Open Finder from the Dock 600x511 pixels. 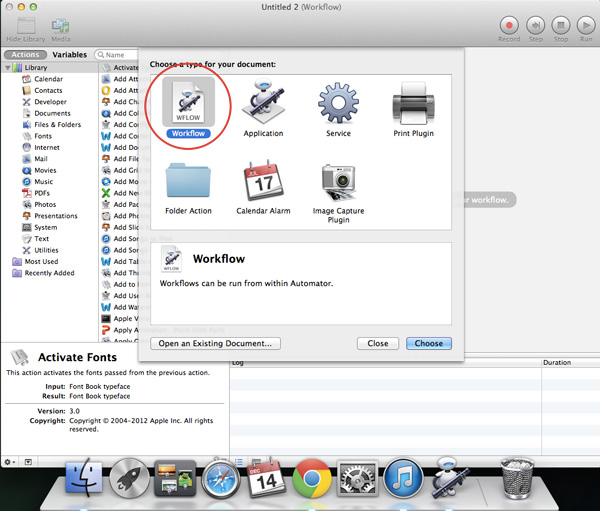(84, 479)
